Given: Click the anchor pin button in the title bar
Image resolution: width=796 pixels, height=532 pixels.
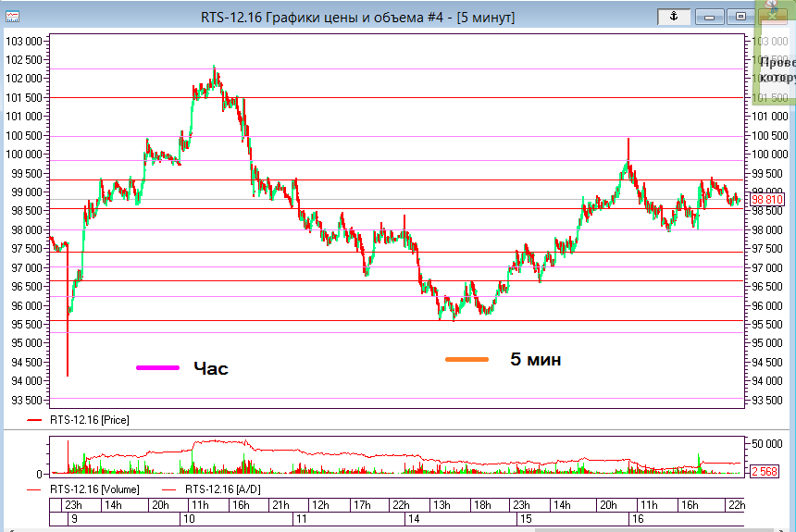Looking at the screenshot, I should (x=673, y=17).
